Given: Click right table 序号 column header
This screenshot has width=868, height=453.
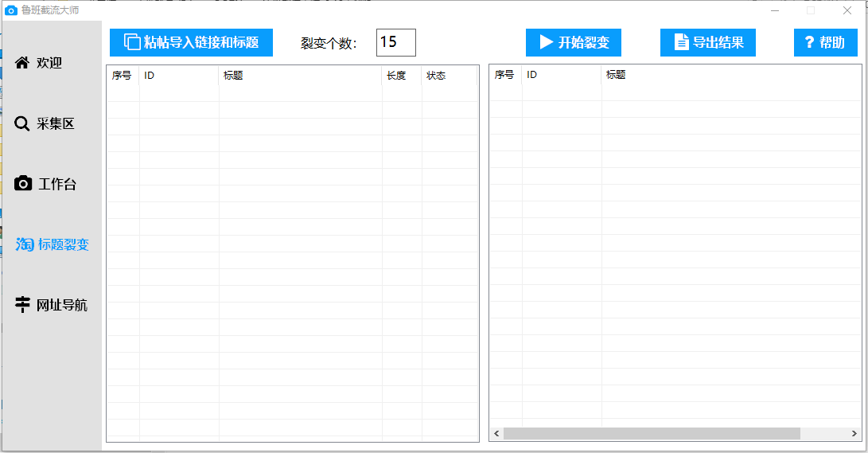Looking at the screenshot, I should (x=504, y=75).
